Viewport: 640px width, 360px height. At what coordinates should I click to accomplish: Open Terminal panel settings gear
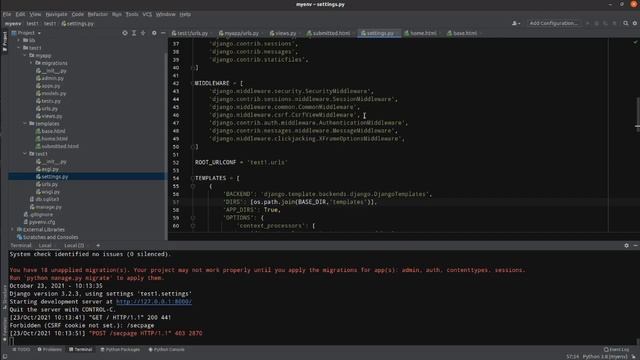click(627, 246)
